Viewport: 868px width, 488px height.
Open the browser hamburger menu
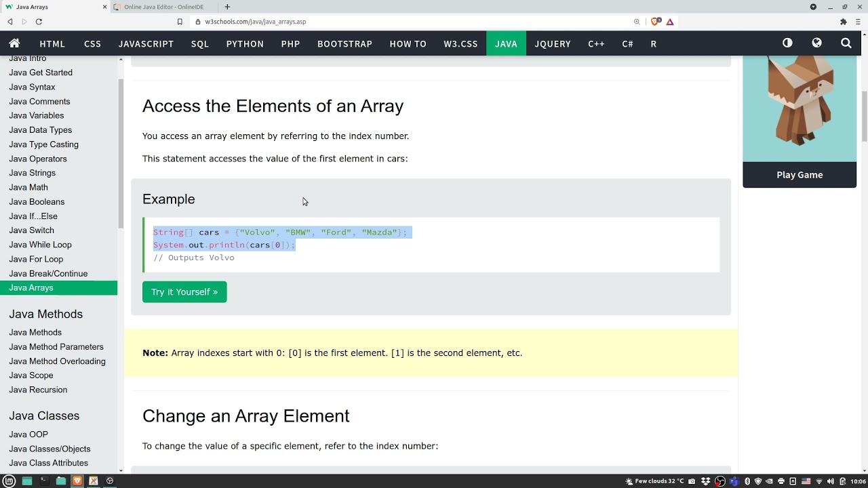pos(859,22)
